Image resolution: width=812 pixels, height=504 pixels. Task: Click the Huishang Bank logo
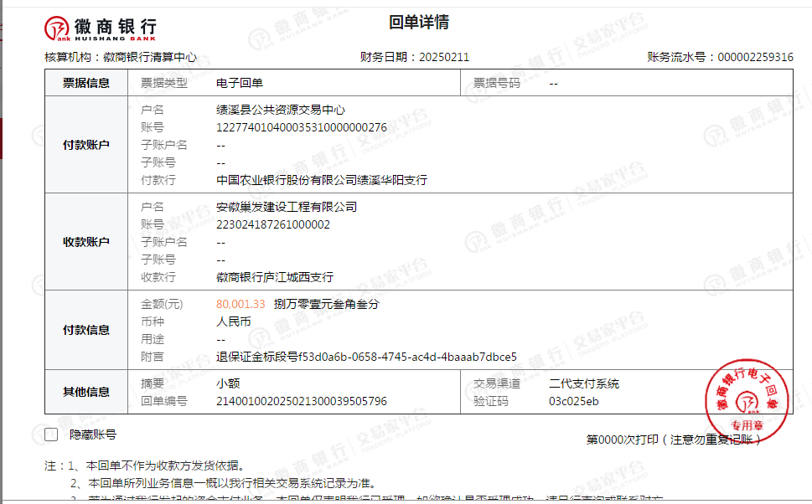tap(100, 29)
